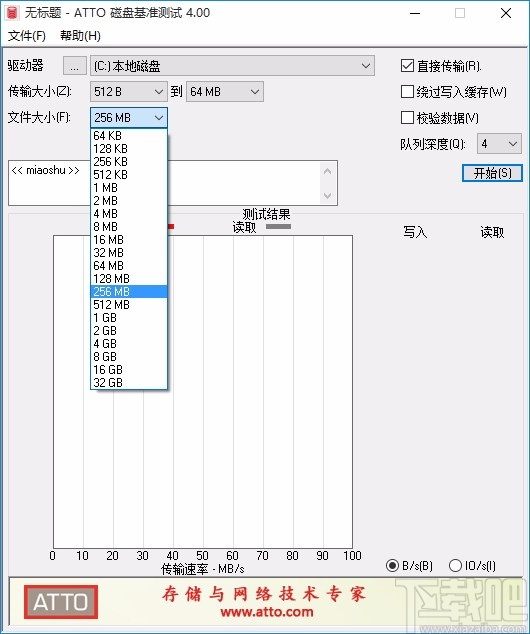
Task: Click the gray 读取 legend swatch
Action: [x=278, y=226]
